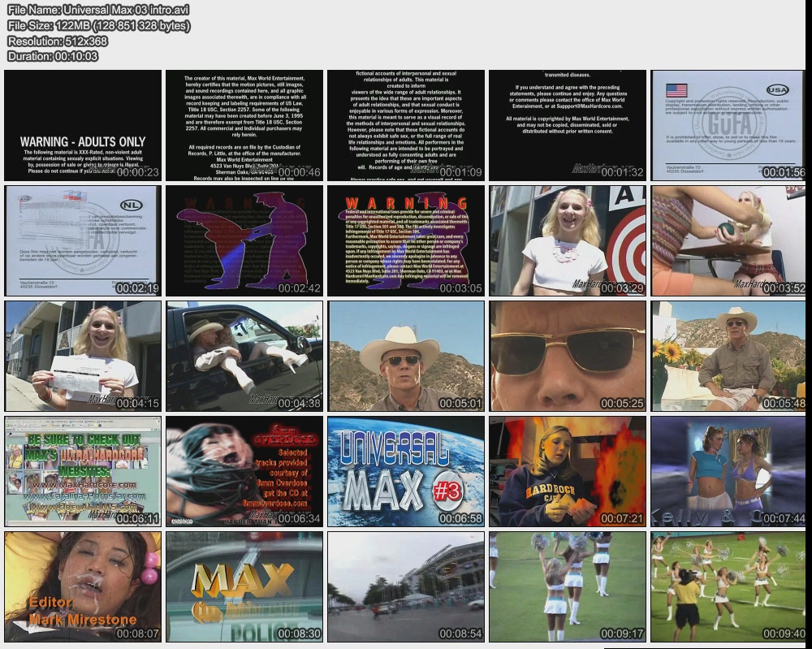Select the MAX police car frame at 00:08:30
The image size is (812, 649).
(x=244, y=586)
